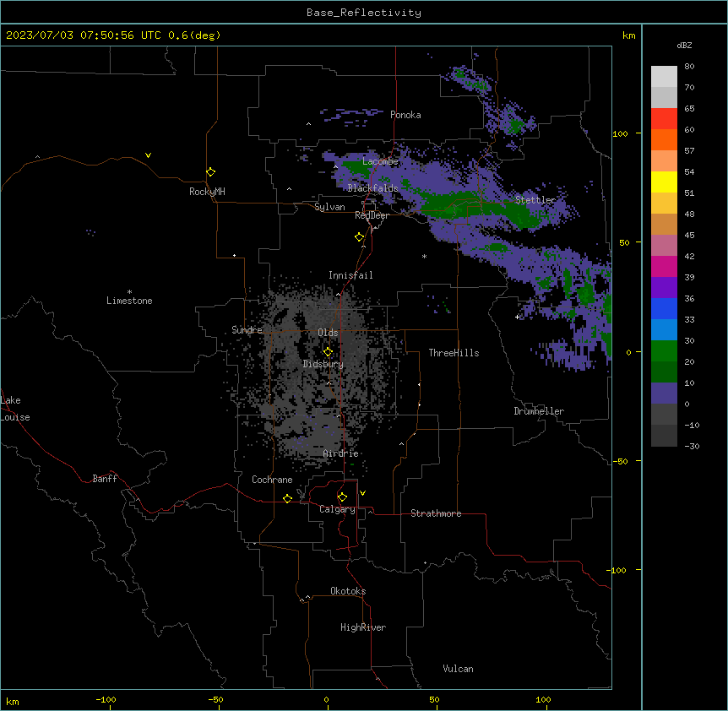
Task: Click the Calgary city label
Action: tap(337, 509)
